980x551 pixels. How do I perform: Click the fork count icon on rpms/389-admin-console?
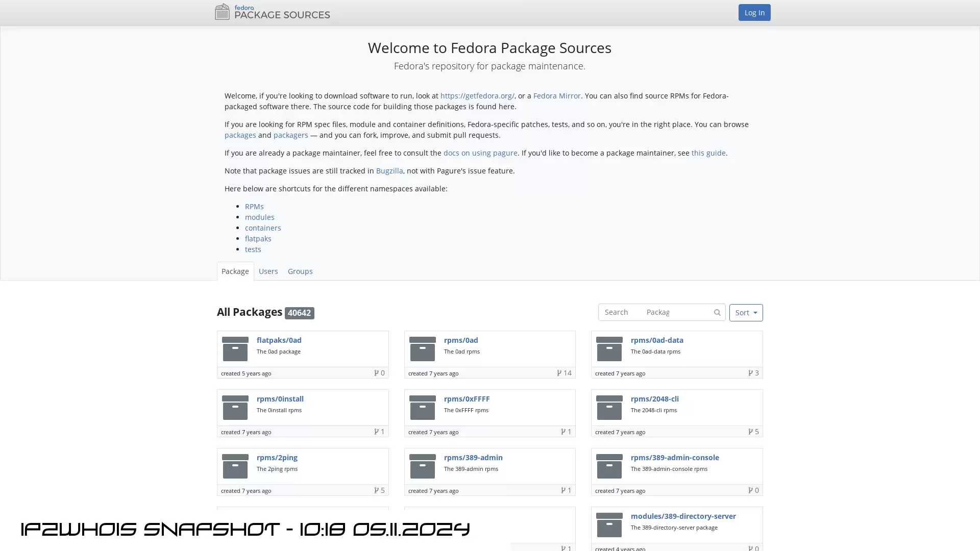(x=751, y=490)
